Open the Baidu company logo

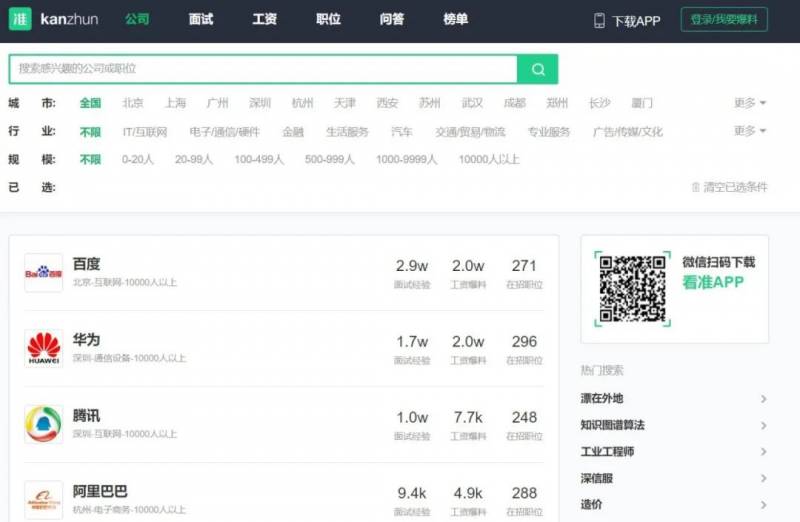pyautogui.click(x=44, y=273)
